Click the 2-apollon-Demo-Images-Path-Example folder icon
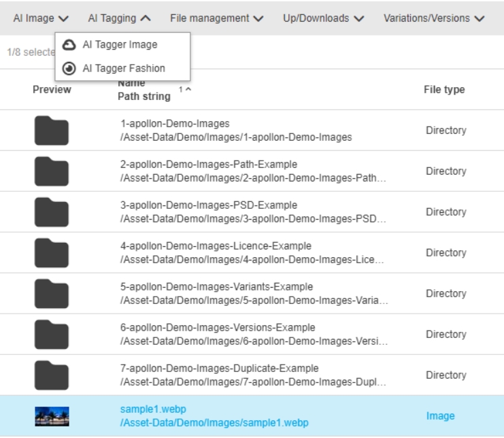Viewport: 504px width, 438px height. pyautogui.click(x=52, y=171)
